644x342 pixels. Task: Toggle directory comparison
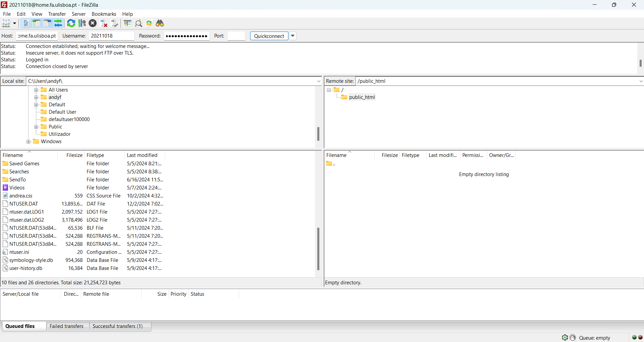pyautogui.click(x=138, y=23)
